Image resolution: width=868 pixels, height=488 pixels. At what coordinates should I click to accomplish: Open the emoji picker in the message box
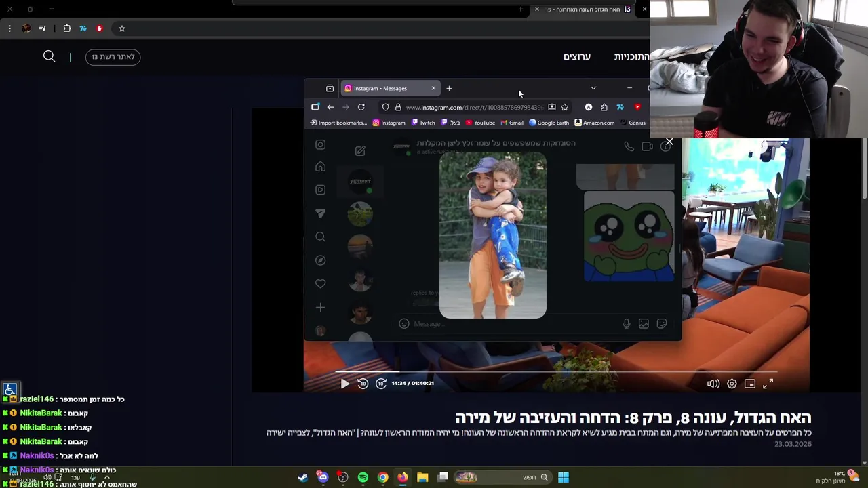tap(403, 324)
